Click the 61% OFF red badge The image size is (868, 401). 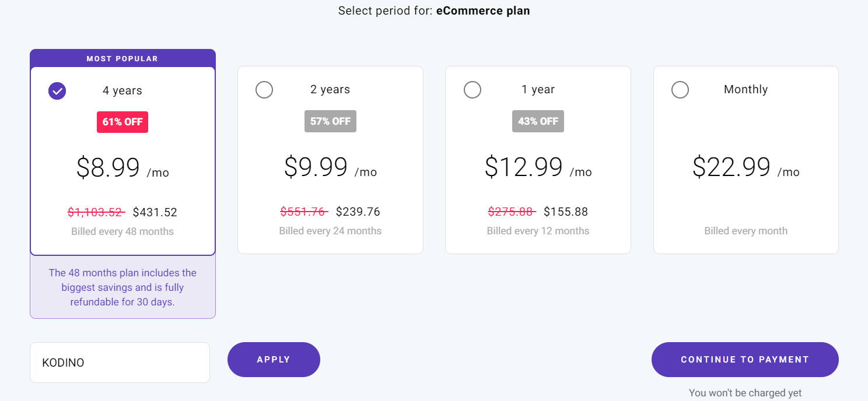tap(123, 122)
